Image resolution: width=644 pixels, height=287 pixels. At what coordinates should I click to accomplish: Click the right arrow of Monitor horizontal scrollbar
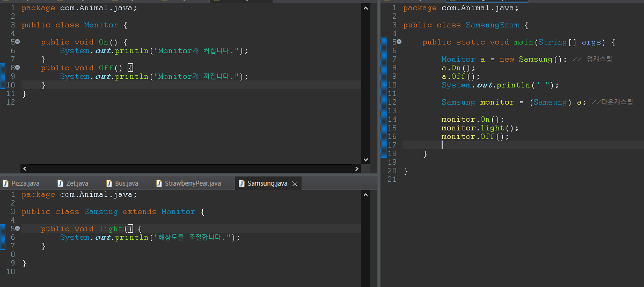pyautogui.click(x=357, y=169)
